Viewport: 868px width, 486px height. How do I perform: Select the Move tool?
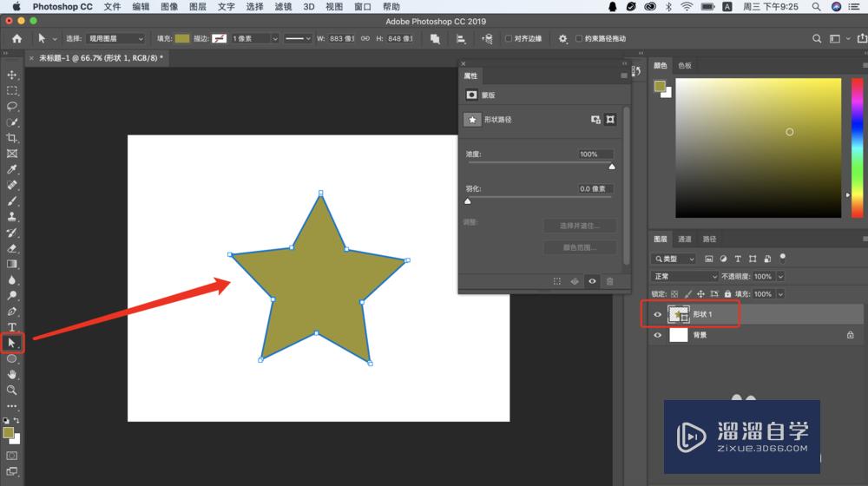click(11, 75)
